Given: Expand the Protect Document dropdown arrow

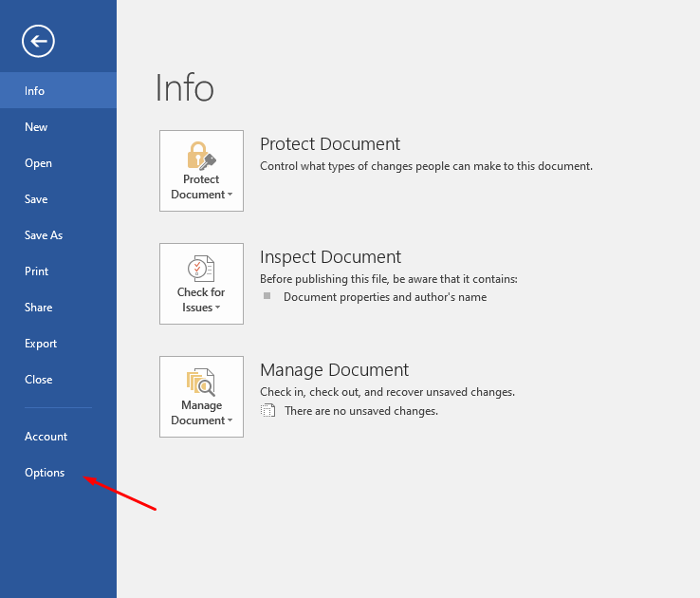Looking at the screenshot, I should [x=230, y=195].
